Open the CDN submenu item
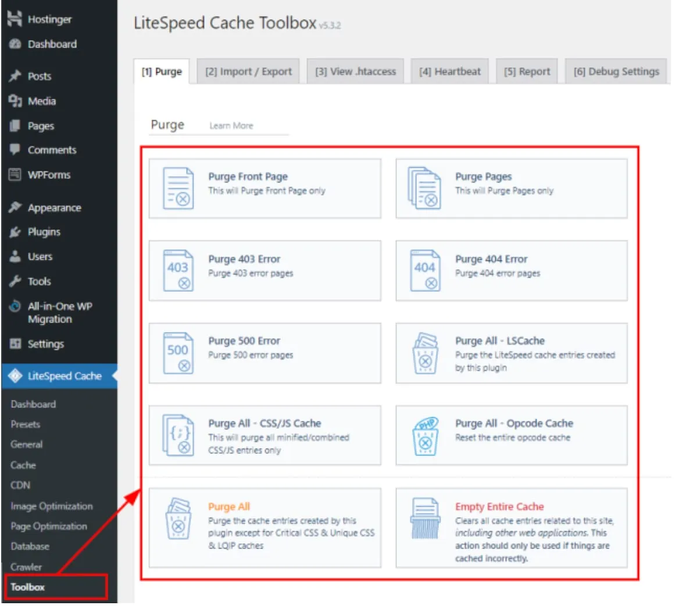The width and height of the screenshot is (679, 616). point(20,485)
